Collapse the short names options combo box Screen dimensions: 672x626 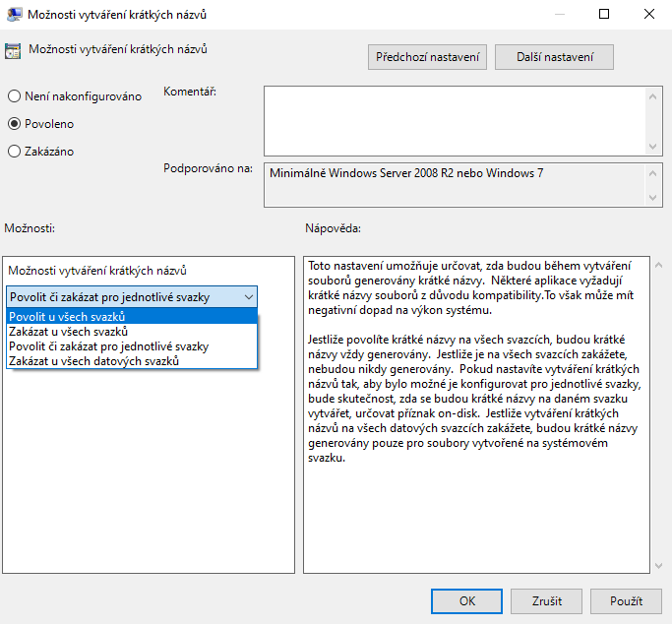247,296
